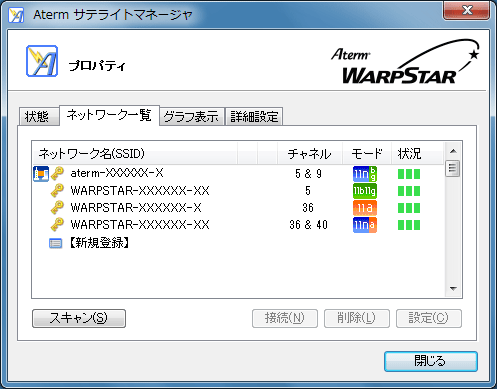The width and height of the screenshot is (497, 389).
Task: Click the key icon of aterm-XXXXXX-X network
Action: 57,173
